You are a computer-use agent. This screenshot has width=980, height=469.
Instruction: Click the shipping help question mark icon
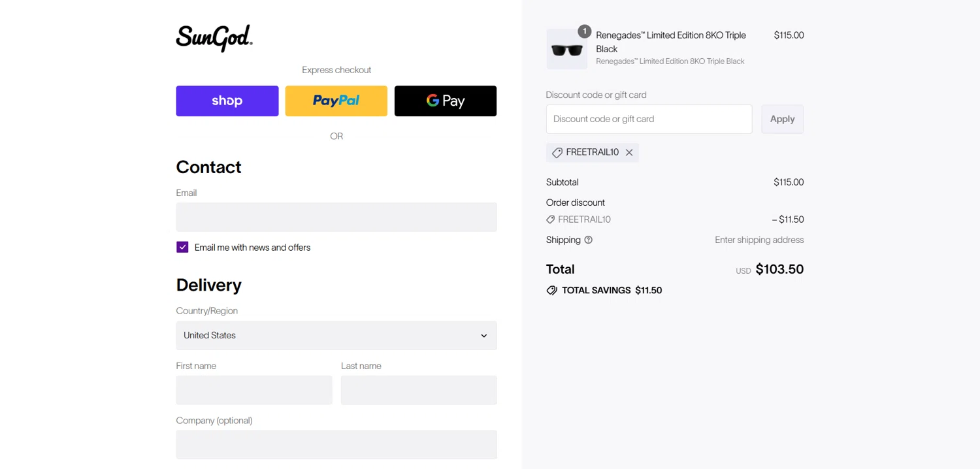588,240
